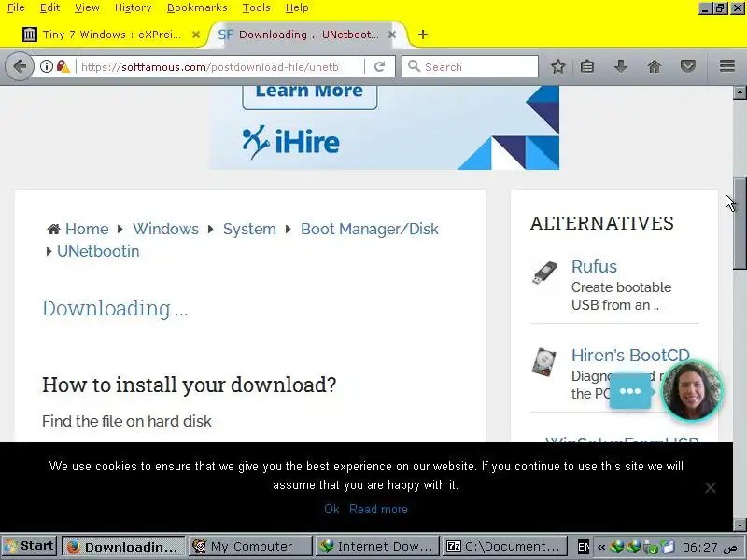Click the scrollbar up arrow

pyautogui.click(x=740, y=92)
